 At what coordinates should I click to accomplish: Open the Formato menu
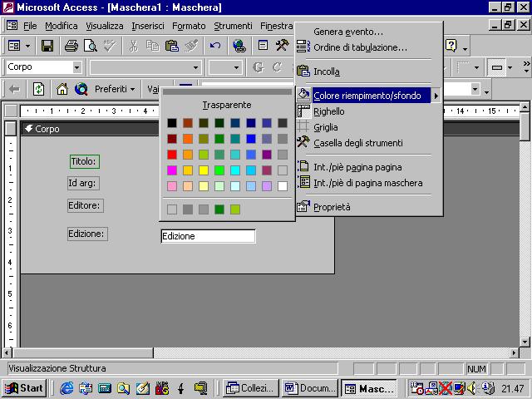click(x=189, y=26)
